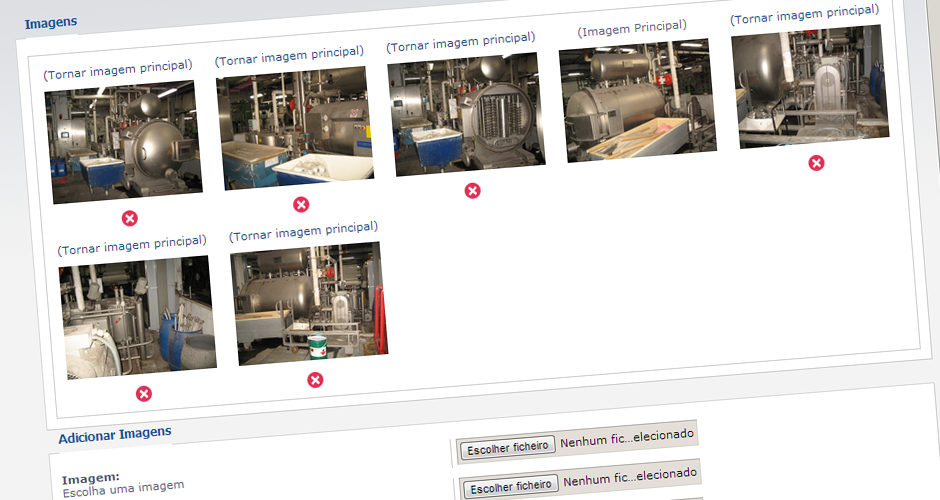Set second image as imagem principal
940x500 pixels.
coord(290,56)
